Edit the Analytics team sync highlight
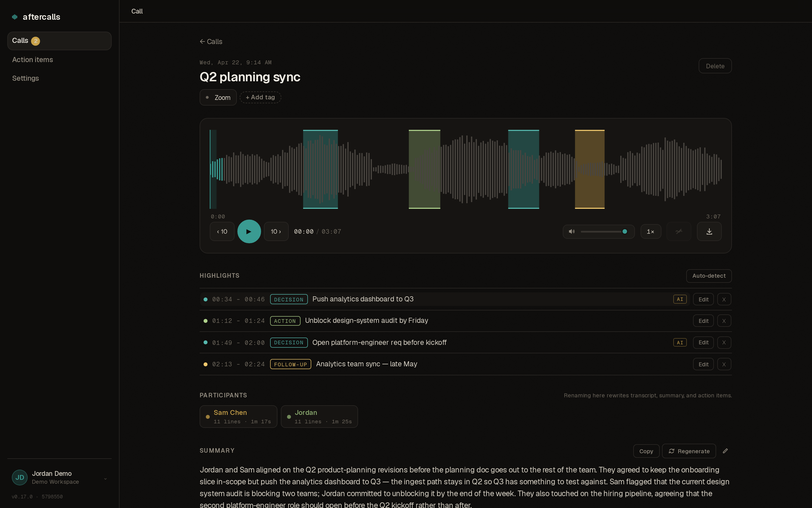This screenshot has height=508, width=812. pyautogui.click(x=703, y=364)
